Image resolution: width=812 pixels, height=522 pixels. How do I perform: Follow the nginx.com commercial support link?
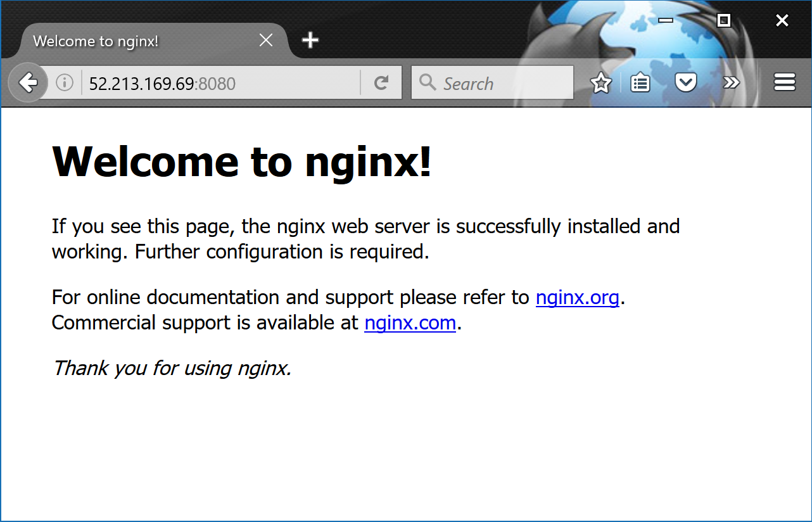(410, 322)
